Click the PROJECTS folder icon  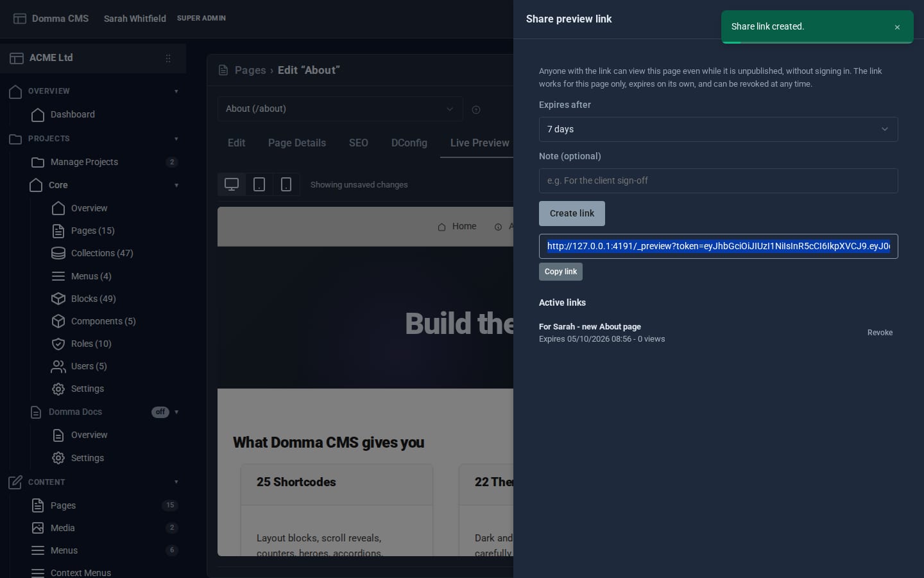point(15,139)
